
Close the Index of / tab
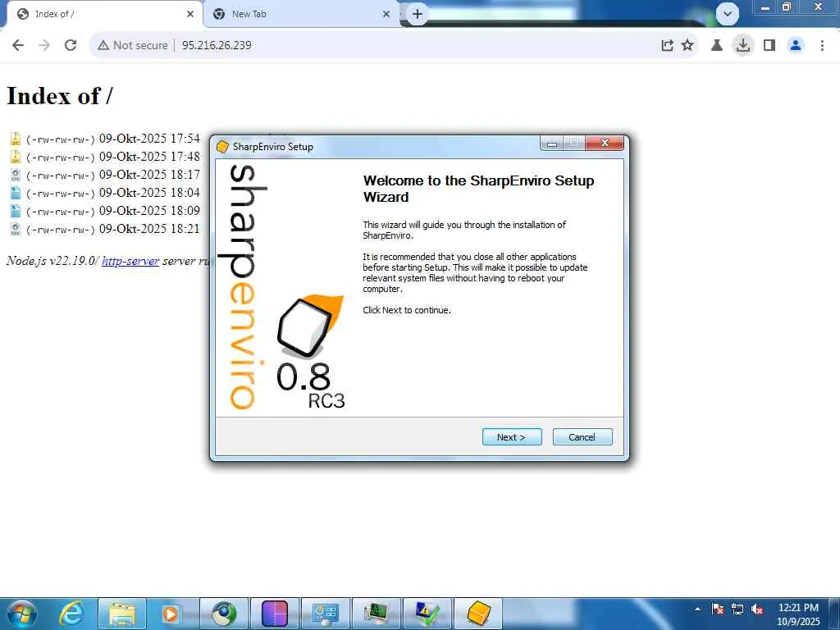pos(190,15)
